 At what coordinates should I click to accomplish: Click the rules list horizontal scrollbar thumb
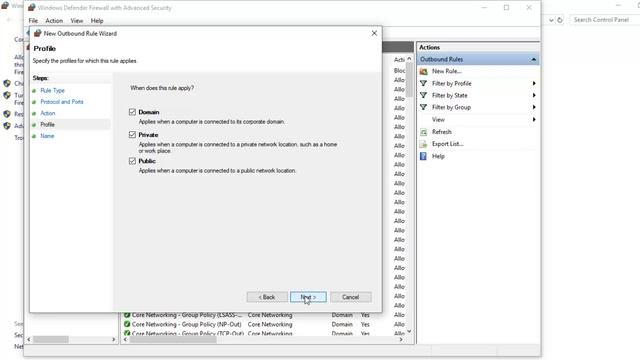tap(173, 339)
